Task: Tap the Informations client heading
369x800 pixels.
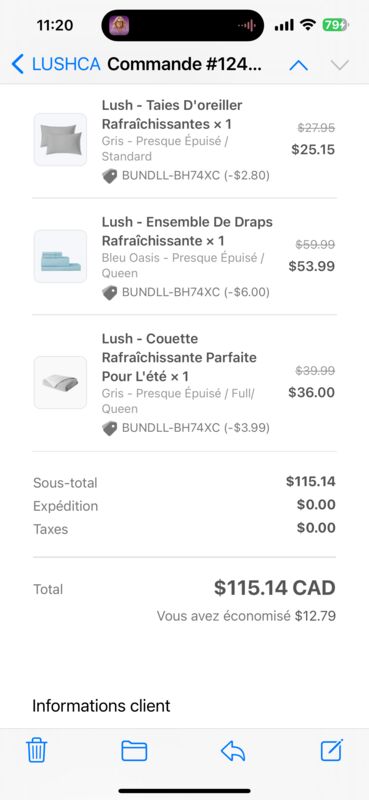Action: pyautogui.click(x=101, y=706)
